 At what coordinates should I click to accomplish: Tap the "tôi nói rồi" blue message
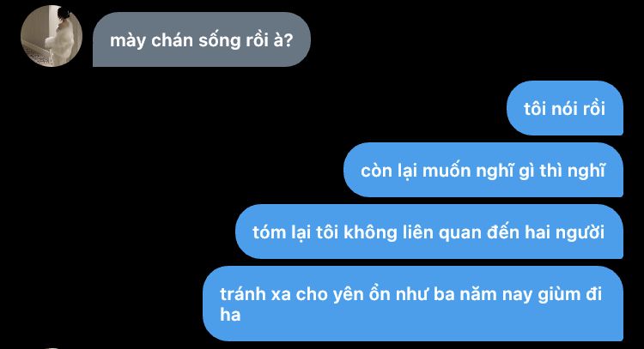565,108
